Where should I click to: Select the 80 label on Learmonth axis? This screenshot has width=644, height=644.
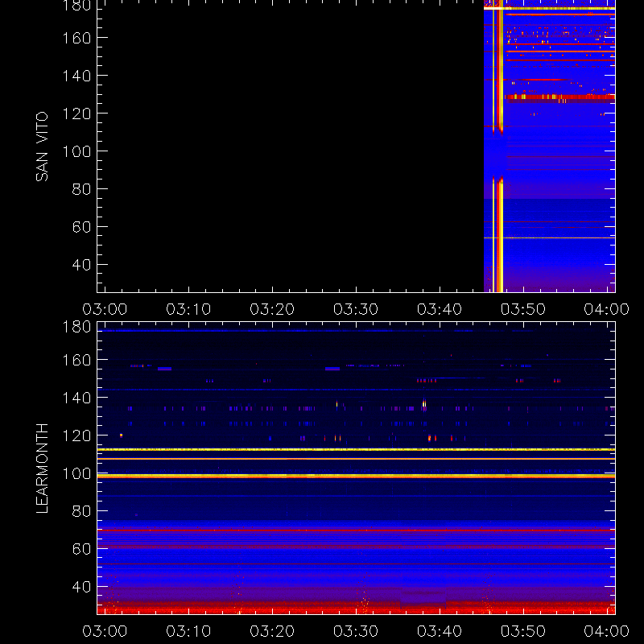(x=81, y=511)
